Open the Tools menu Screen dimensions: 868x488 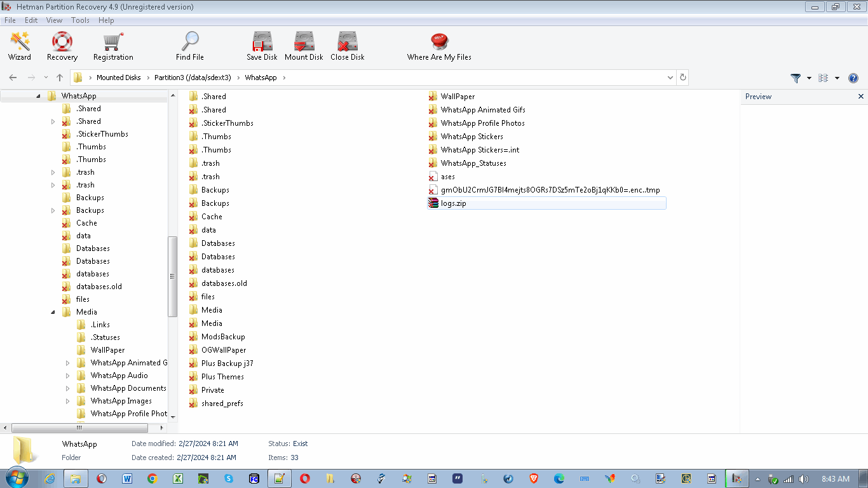tap(80, 20)
